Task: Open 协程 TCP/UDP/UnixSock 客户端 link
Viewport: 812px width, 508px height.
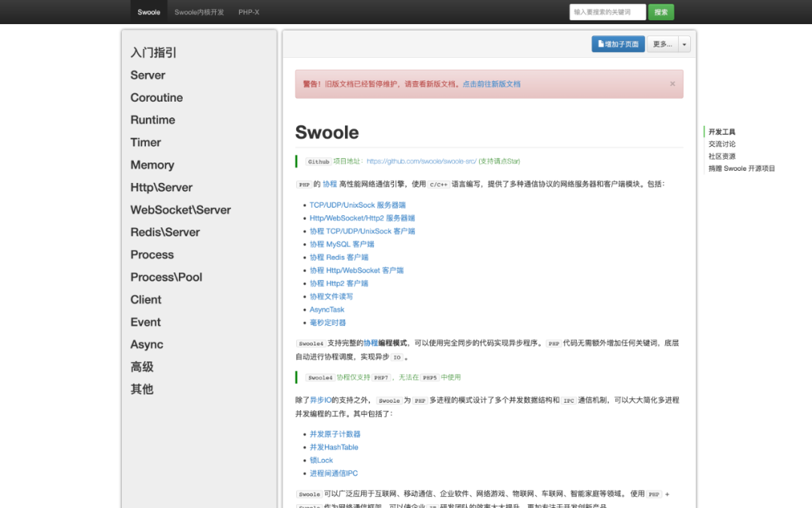Action: tap(362, 231)
